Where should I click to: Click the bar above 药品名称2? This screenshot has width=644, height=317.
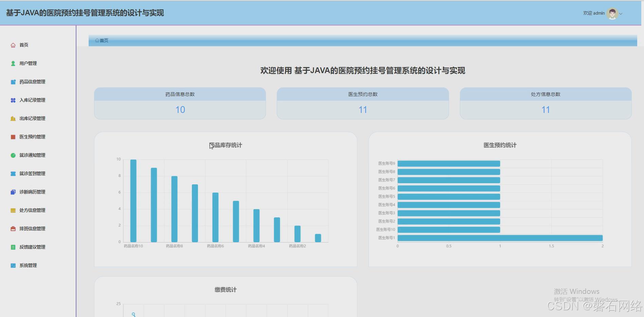tap(298, 234)
